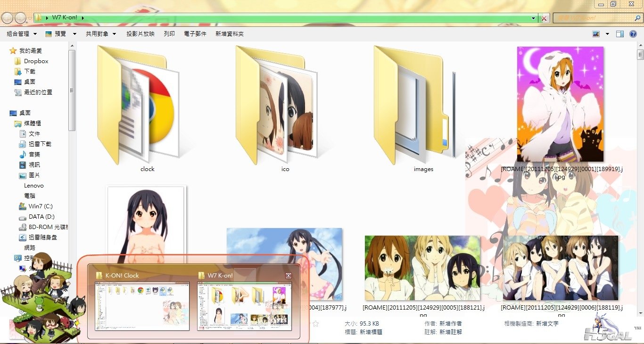Screen dimensions: 644x344
Task: Open the recent pages dropdown beside Forward
Action: tap(30, 18)
